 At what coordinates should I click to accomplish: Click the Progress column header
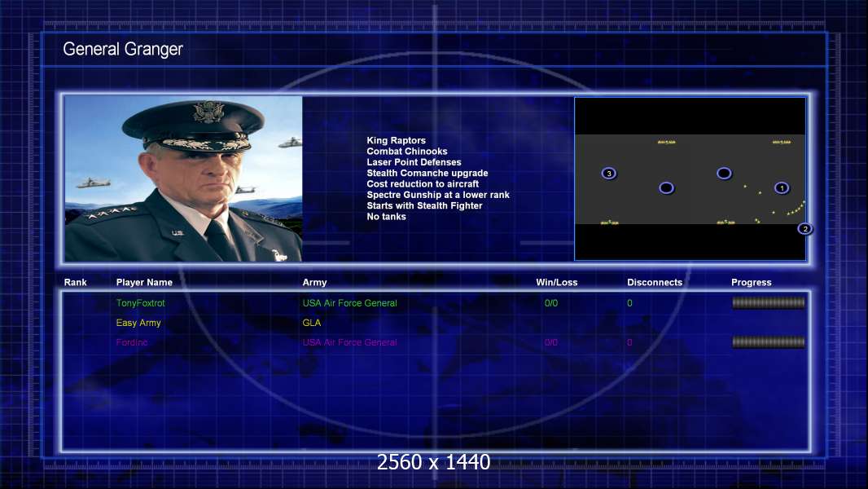[752, 283]
